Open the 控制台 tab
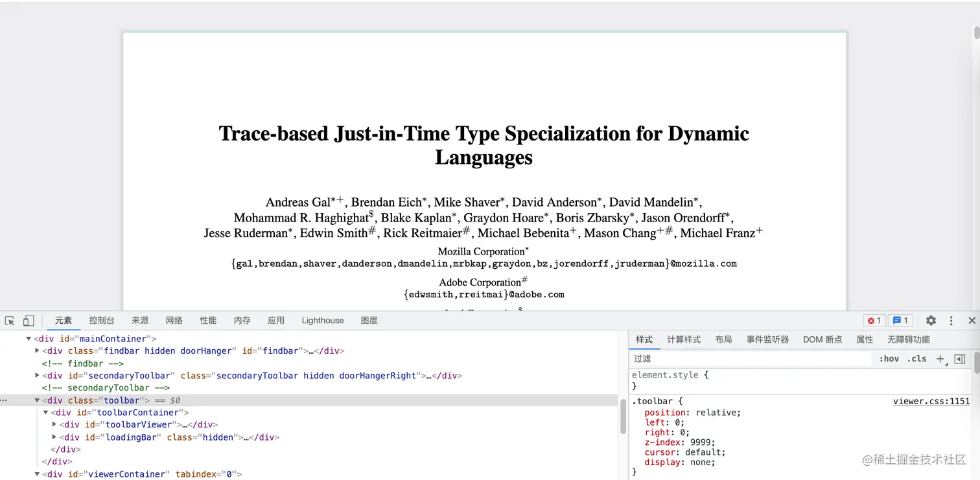The height and width of the screenshot is (480, 980). 102,321
